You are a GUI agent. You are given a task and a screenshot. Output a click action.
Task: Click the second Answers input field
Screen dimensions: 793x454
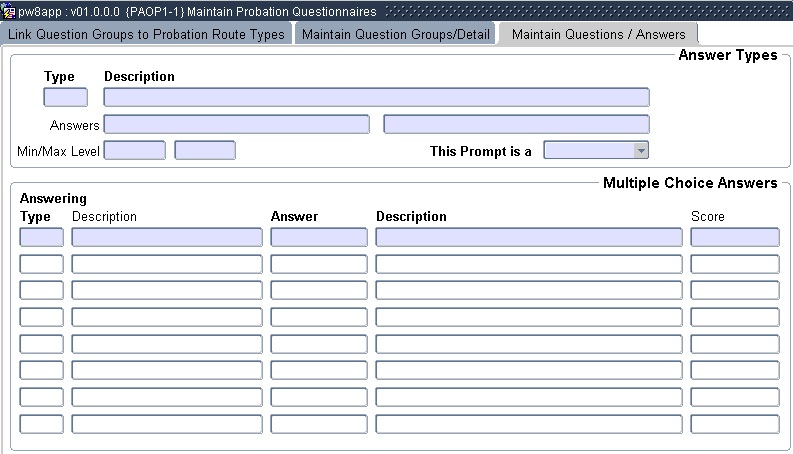point(516,124)
